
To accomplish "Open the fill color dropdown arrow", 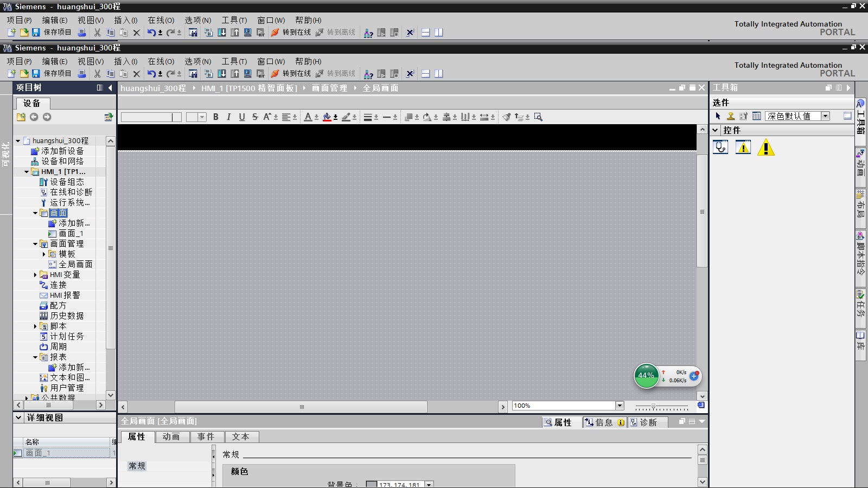I will pyautogui.click(x=335, y=118).
